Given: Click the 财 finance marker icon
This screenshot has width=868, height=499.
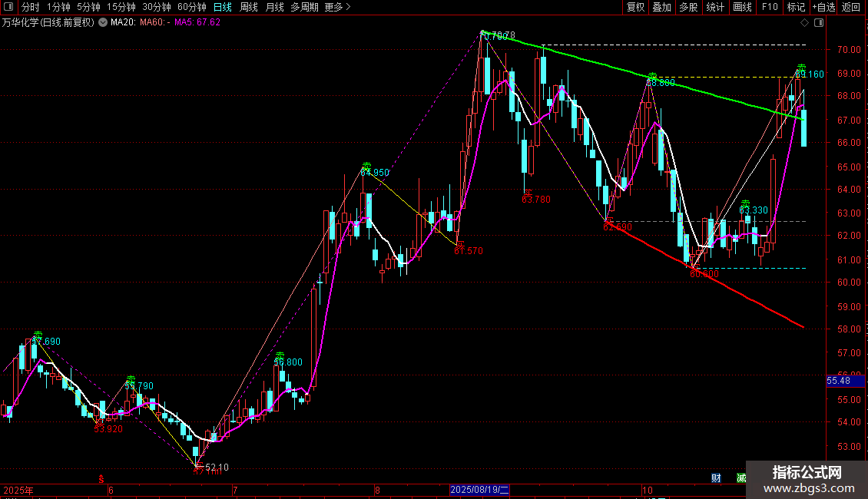Looking at the screenshot, I should 716,478.
